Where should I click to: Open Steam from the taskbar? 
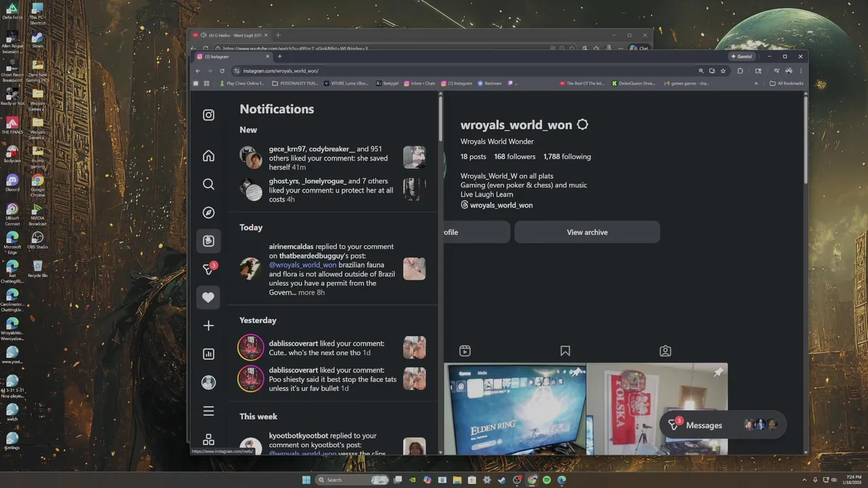coord(502,480)
